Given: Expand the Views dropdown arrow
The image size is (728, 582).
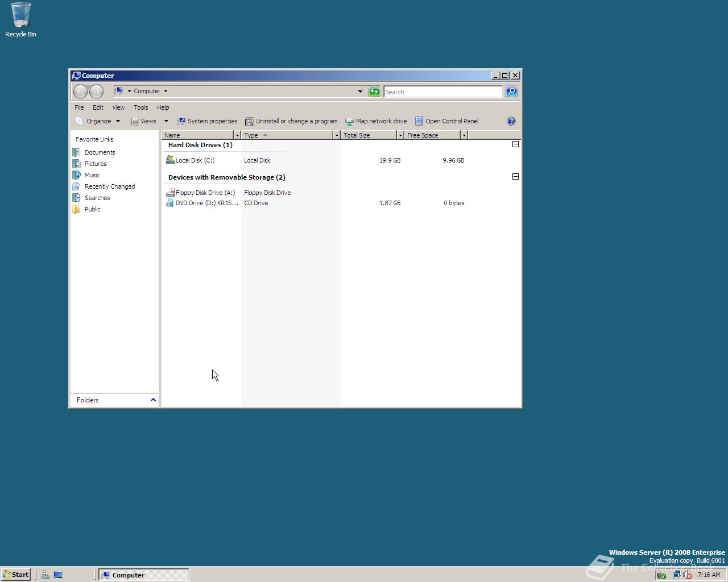Looking at the screenshot, I should [166, 121].
